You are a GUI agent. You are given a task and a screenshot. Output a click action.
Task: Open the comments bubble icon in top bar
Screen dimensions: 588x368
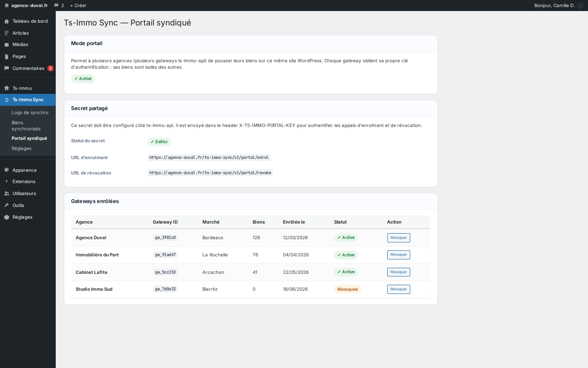(x=56, y=6)
